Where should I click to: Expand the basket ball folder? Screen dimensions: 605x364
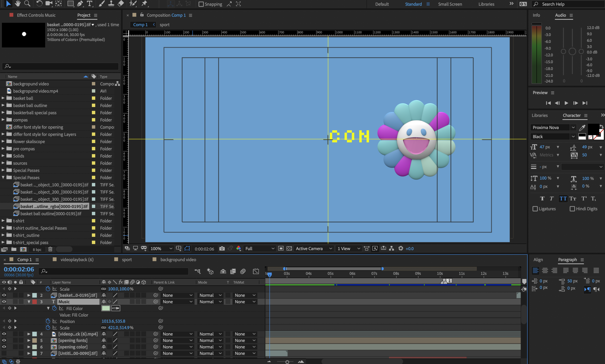click(3, 98)
